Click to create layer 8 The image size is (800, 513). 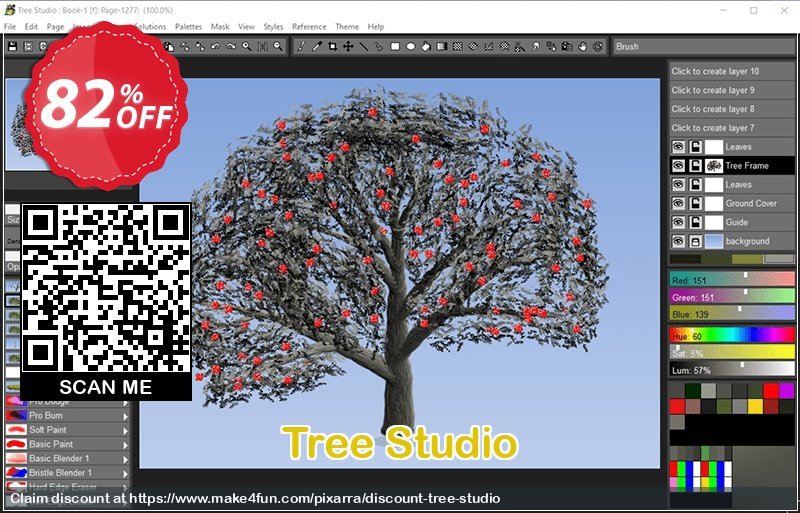[732, 109]
